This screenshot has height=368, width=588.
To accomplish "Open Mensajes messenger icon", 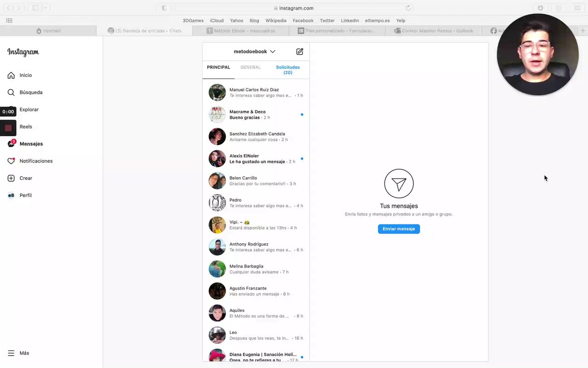I will coord(11,144).
